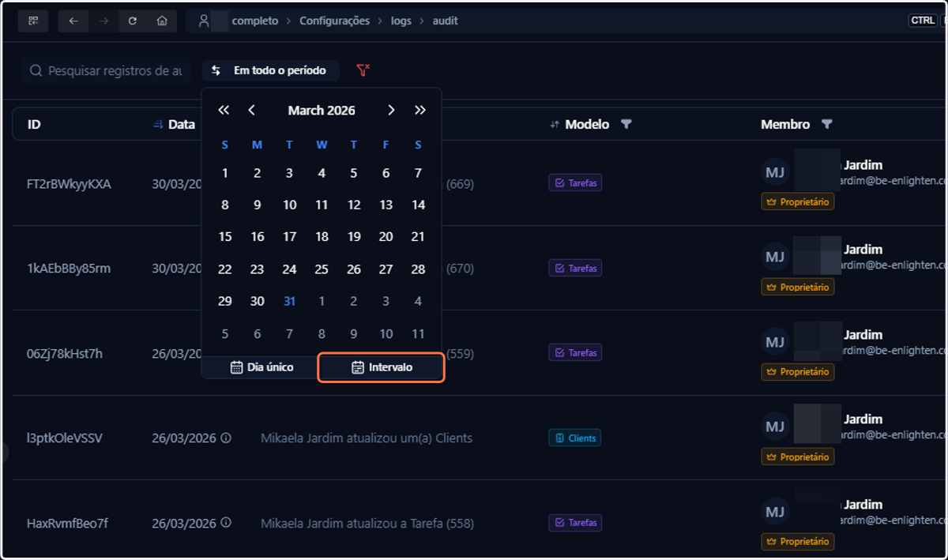The height and width of the screenshot is (560, 948).
Task: Click the Clients tag in l3ptkOleVSSV row
Action: [x=575, y=438]
